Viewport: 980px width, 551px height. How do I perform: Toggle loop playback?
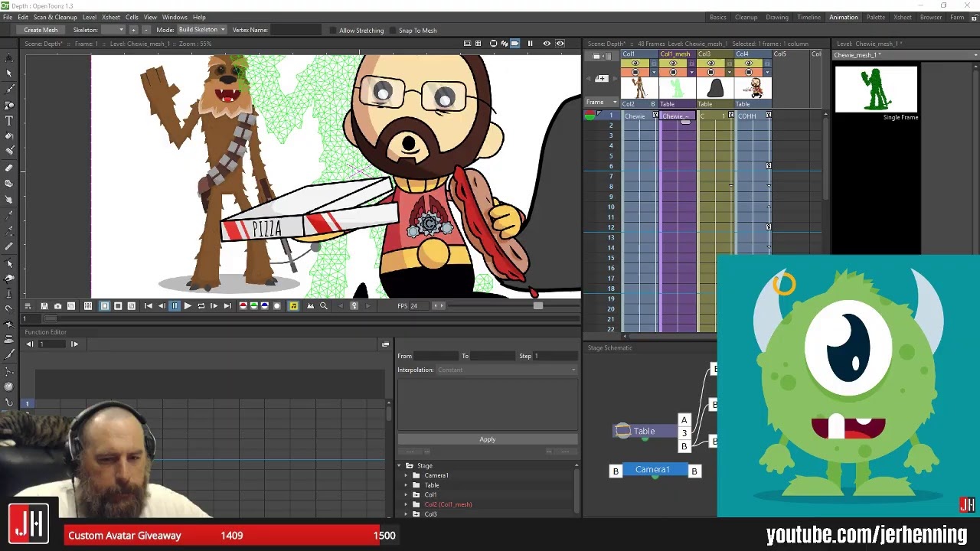click(x=201, y=306)
